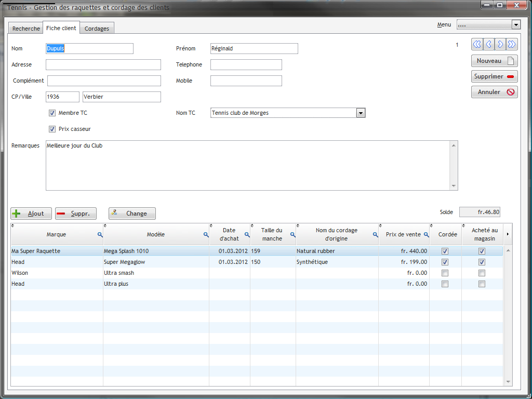Image resolution: width=532 pixels, height=399 pixels.
Task: Click the search icon in the Date d'achat header
Action: click(x=247, y=234)
